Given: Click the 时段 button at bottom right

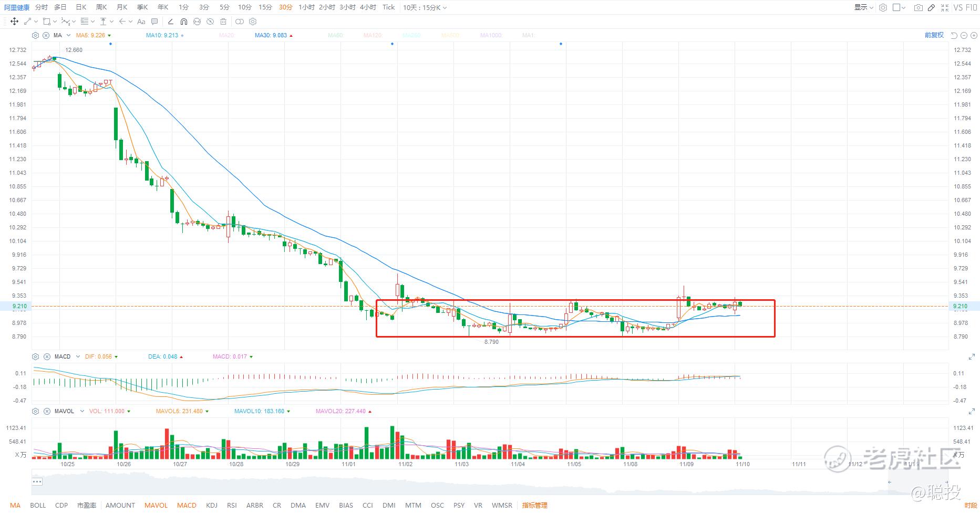Looking at the screenshot, I should (x=971, y=506).
